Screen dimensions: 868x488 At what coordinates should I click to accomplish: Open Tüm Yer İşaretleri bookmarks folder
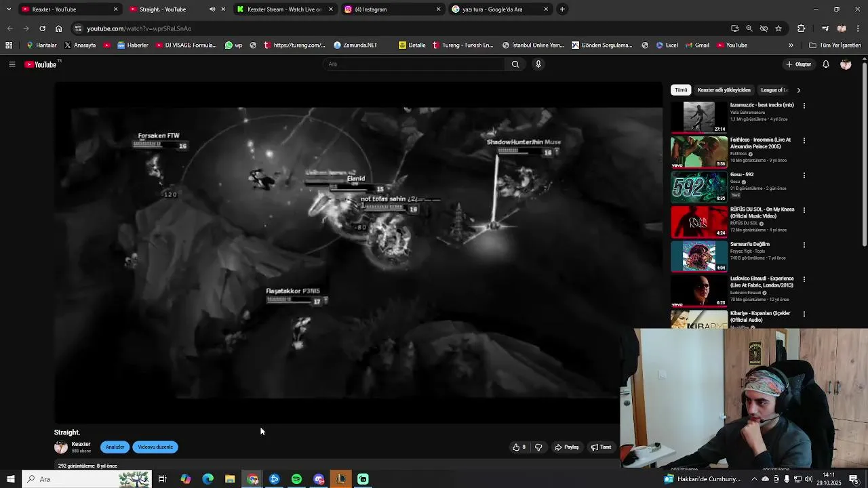click(x=835, y=45)
